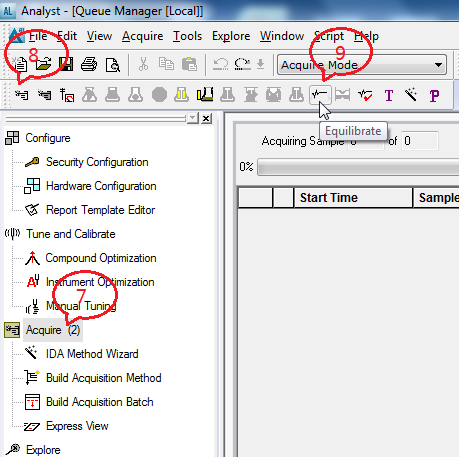Click the Save floppy disk icon
The height and width of the screenshot is (457, 459).
pos(66,64)
